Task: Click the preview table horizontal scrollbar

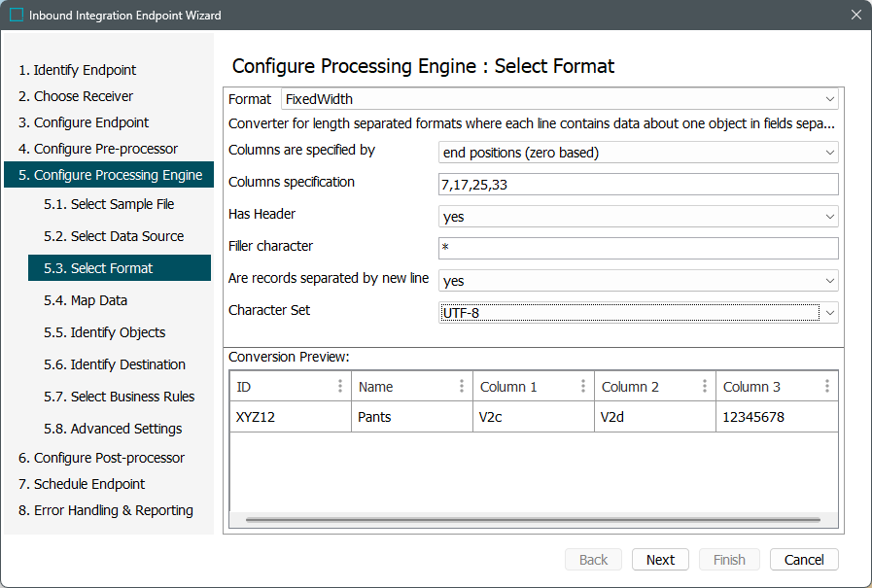Action: (x=533, y=520)
